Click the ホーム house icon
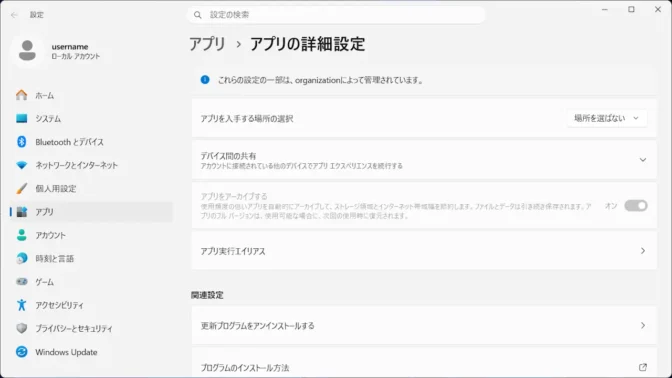The height and width of the screenshot is (378, 672). click(21, 95)
